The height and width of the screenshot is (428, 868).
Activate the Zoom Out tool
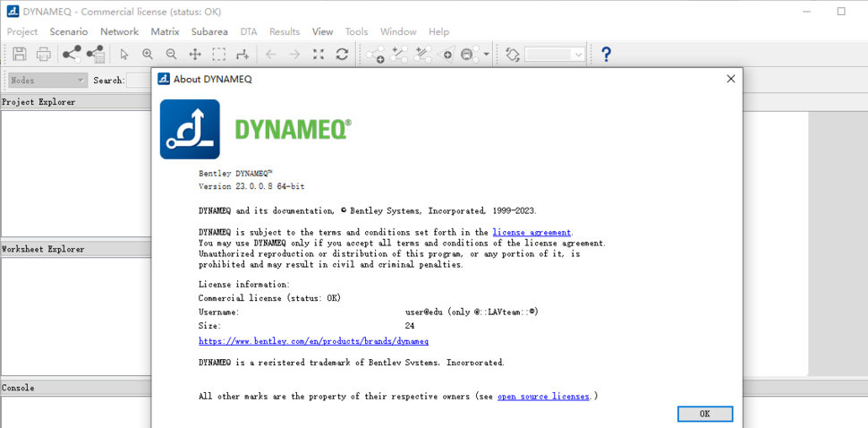pyautogui.click(x=171, y=54)
